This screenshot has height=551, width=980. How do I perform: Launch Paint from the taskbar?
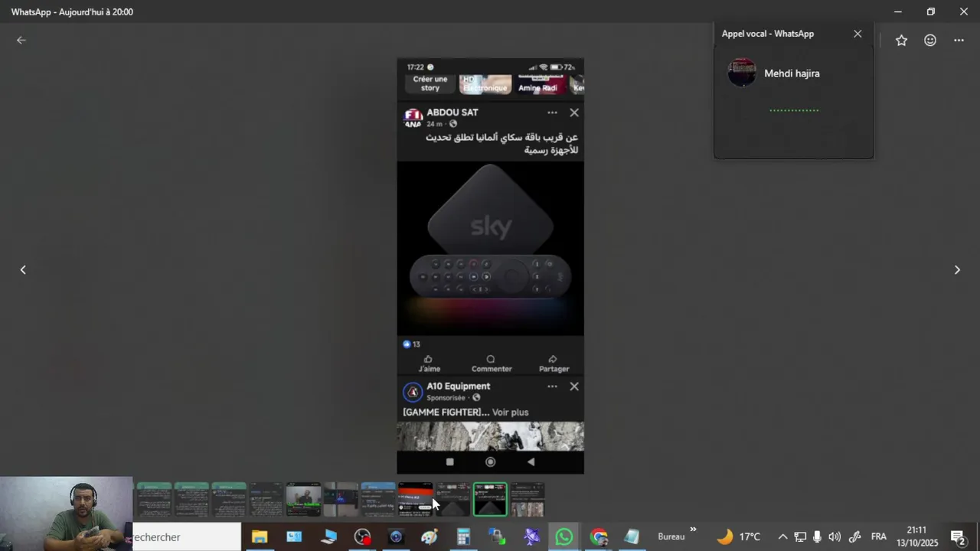coord(430,537)
